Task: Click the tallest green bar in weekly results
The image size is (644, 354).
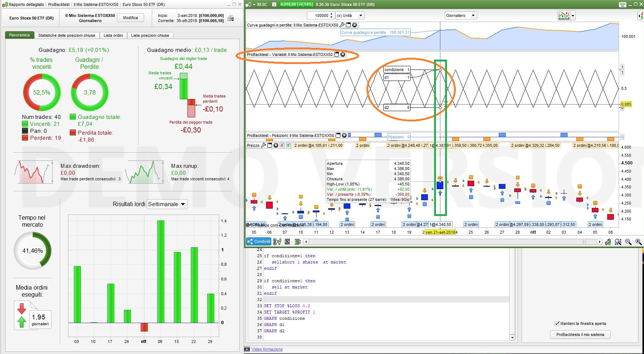Action: click(161, 272)
